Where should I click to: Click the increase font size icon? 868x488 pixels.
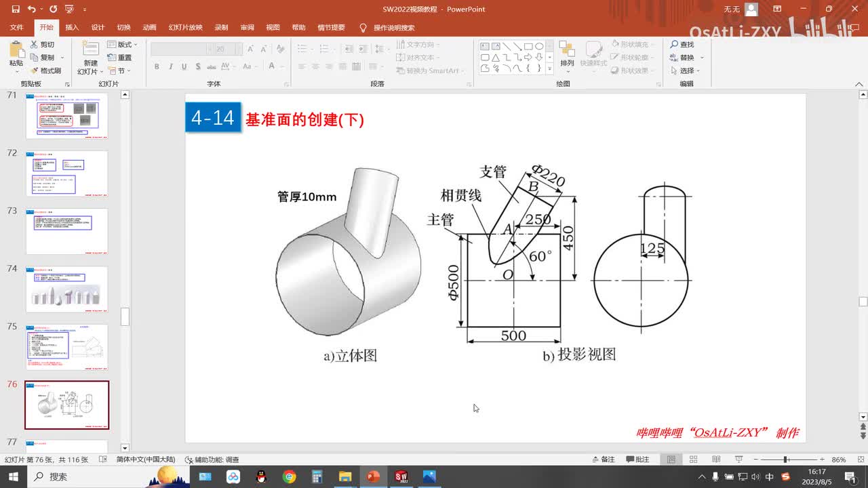[x=251, y=49]
